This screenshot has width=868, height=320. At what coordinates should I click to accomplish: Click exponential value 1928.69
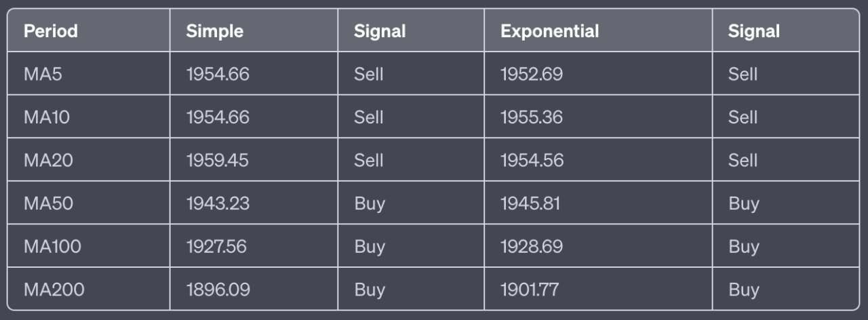(x=532, y=247)
